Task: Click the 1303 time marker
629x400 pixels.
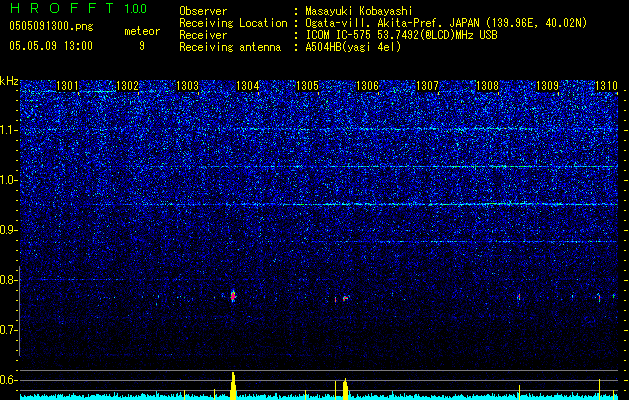Action: pos(187,85)
